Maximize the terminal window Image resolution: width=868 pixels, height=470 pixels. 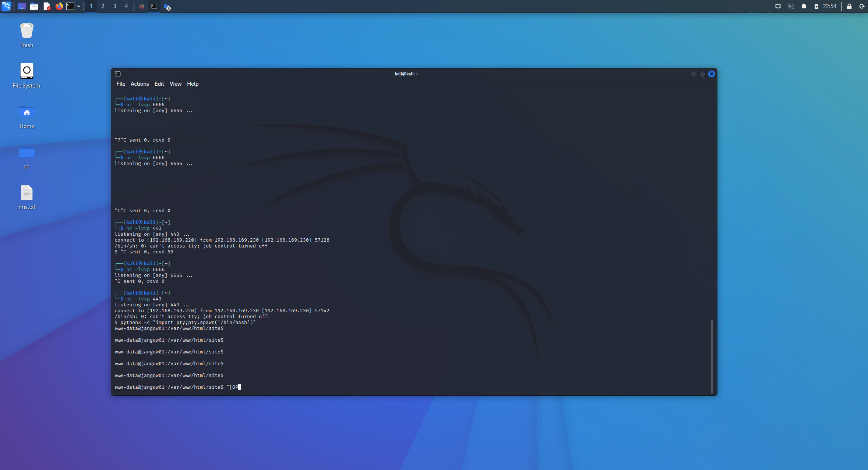703,74
